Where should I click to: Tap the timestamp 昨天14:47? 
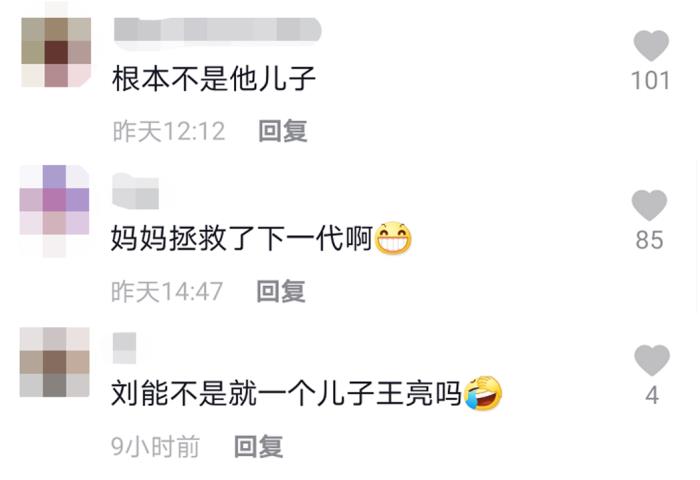pyautogui.click(x=167, y=292)
